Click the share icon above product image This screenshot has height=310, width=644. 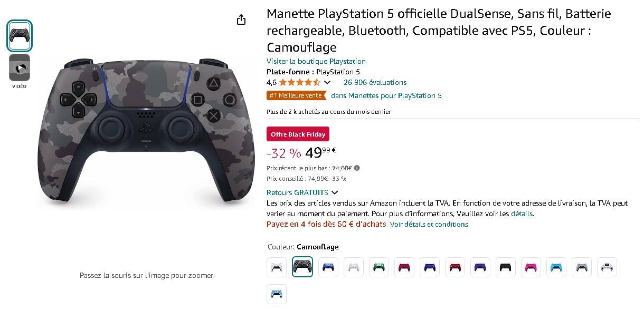pyautogui.click(x=241, y=20)
